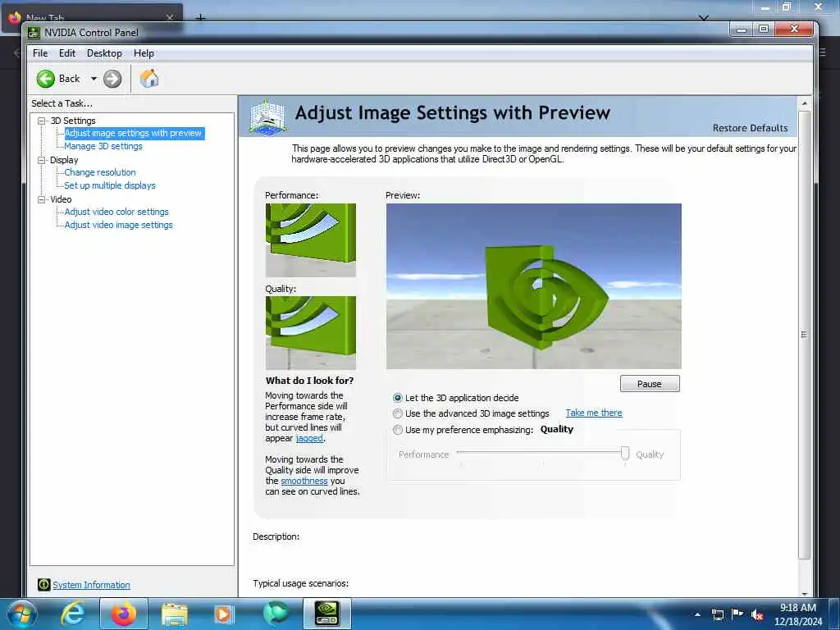The height and width of the screenshot is (630, 840).
Task: Click the muted volume tray icon
Action: 757,615
